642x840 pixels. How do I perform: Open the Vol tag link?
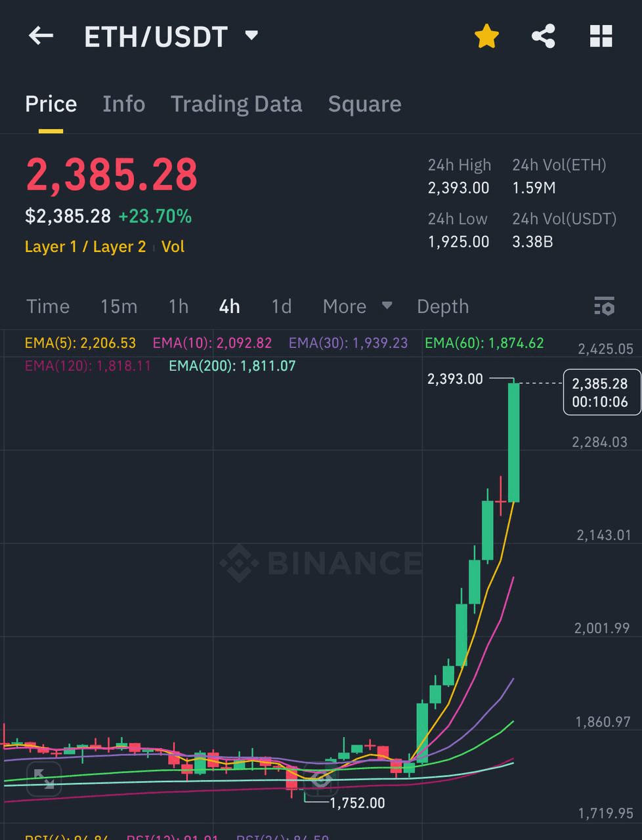click(x=173, y=247)
